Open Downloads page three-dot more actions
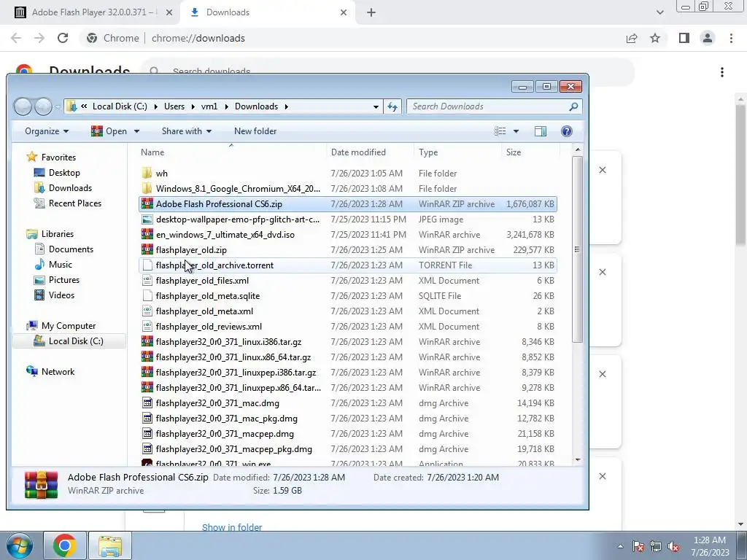747x560 pixels. (x=722, y=72)
